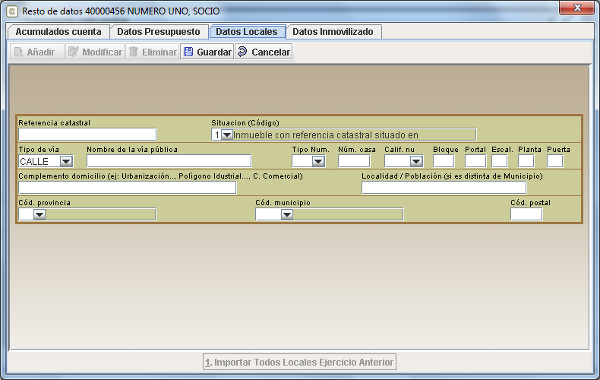
Task: Click the Modificar toolbar button
Action: (95, 52)
